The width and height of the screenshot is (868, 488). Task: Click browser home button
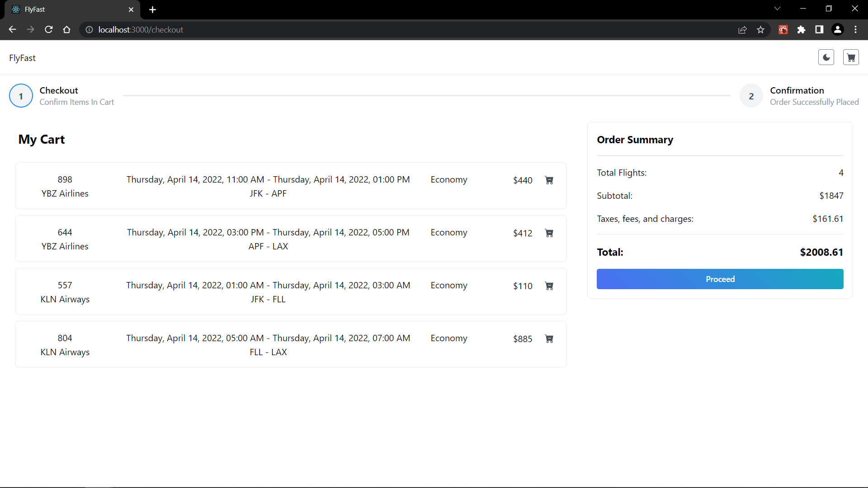[x=67, y=30]
